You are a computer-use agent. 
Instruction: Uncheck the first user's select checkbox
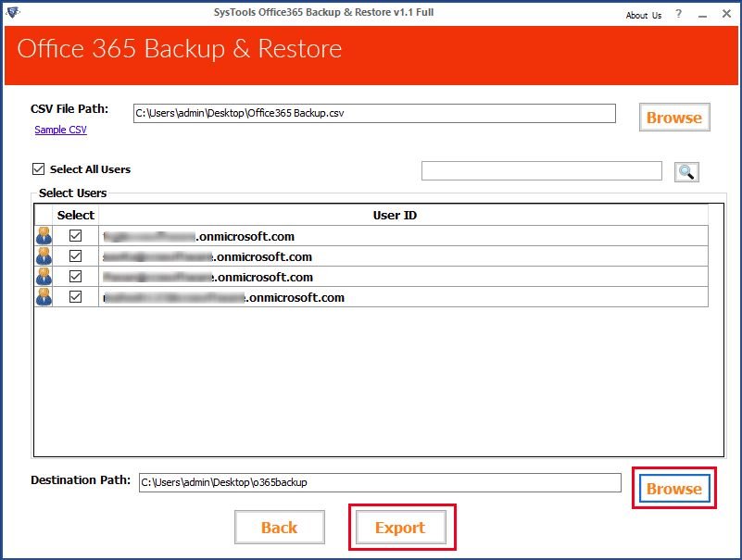coord(75,235)
